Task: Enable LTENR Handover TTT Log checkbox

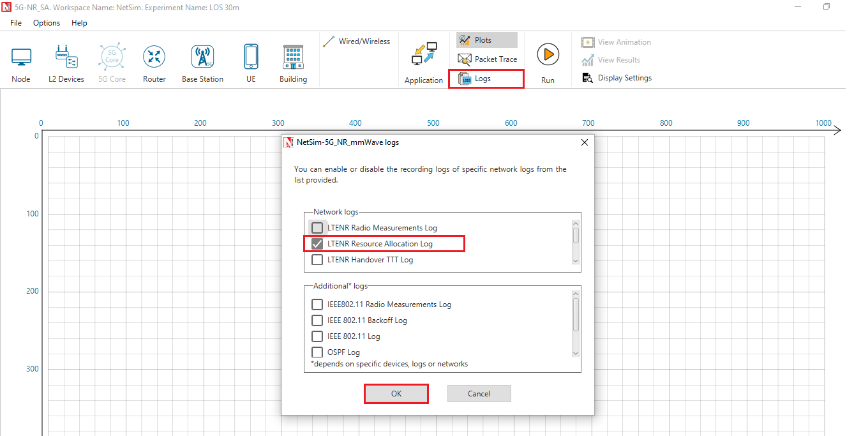Action: click(x=317, y=260)
